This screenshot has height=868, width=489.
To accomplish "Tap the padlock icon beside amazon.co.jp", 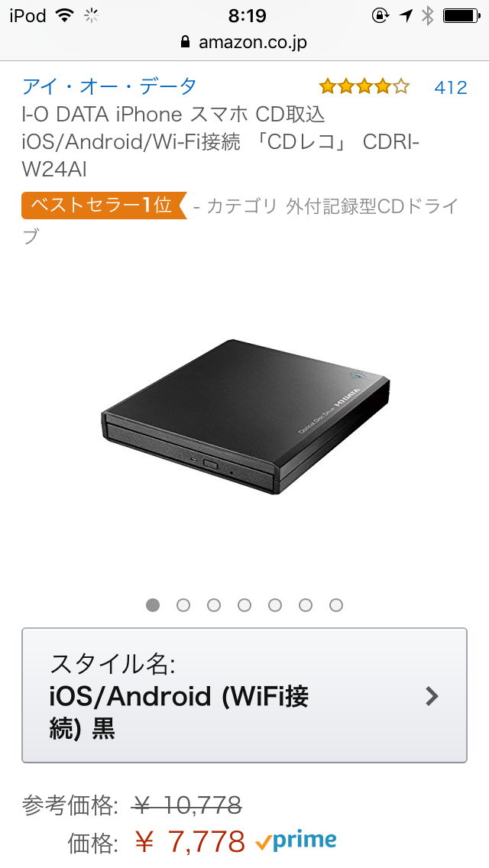I will coord(186,42).
